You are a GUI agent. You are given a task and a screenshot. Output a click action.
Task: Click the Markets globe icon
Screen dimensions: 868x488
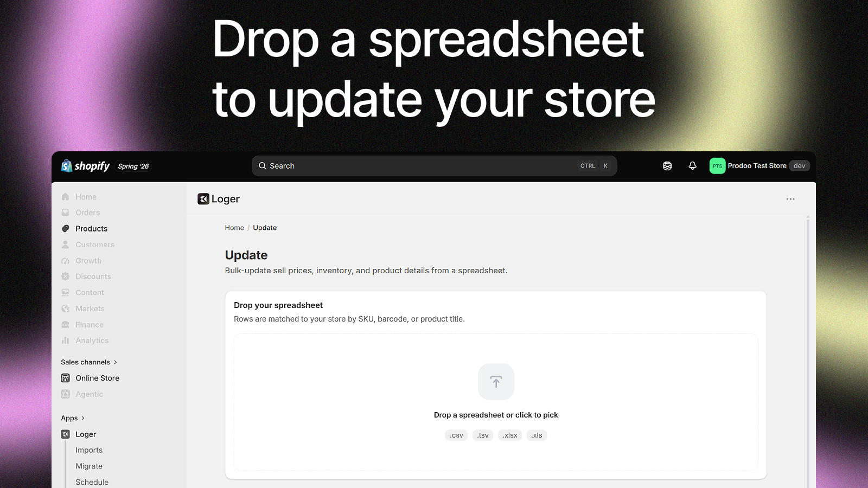[66, 309]
